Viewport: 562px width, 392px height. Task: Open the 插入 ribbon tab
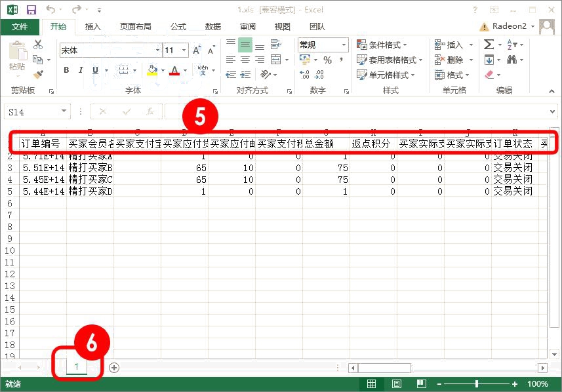(93, 27)
